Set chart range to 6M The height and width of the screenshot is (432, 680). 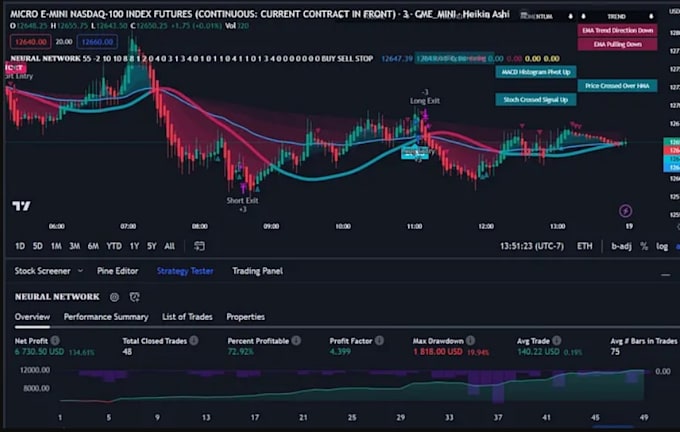coord(93,246)
